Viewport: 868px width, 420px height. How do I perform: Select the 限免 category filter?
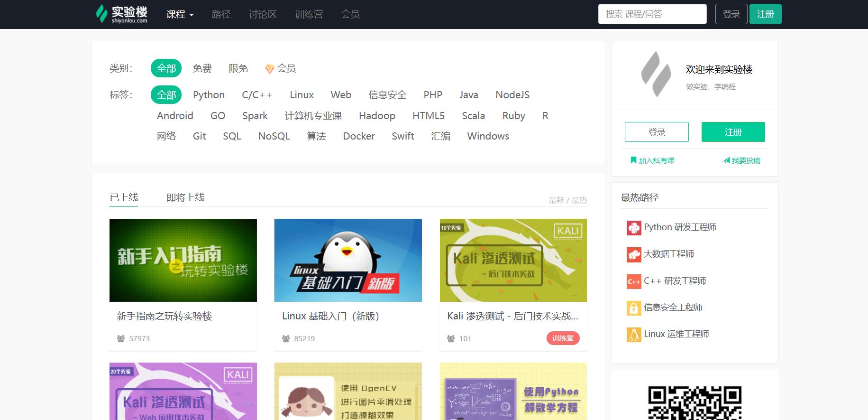click(x=238, y=68)
